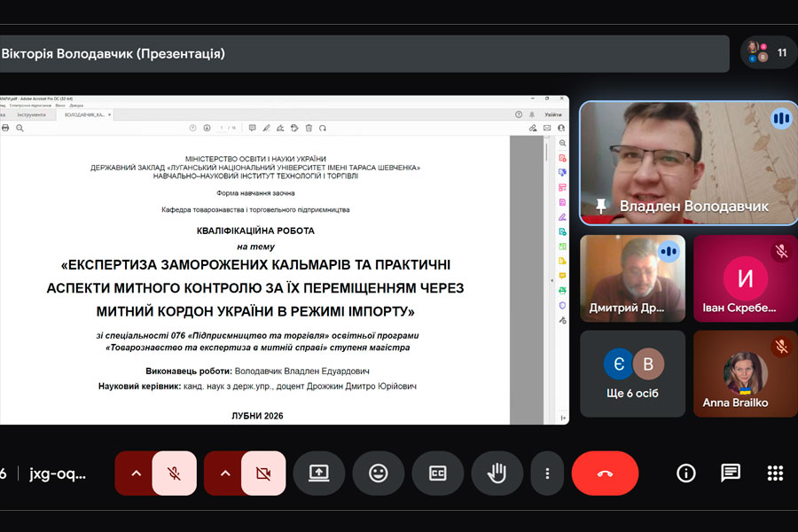
Task: Open More Tools wrench icon in right pane
Action: point(562,320)
